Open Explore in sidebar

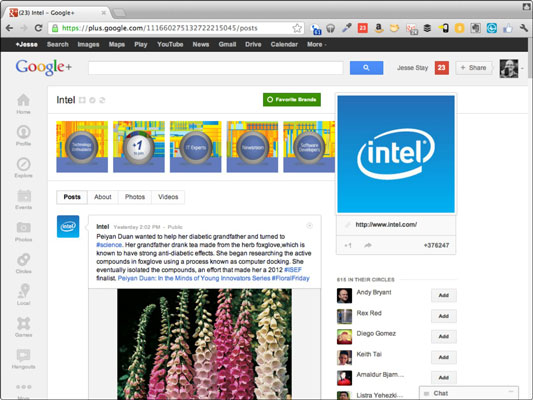pyautogui.click(x=23, y=168)
